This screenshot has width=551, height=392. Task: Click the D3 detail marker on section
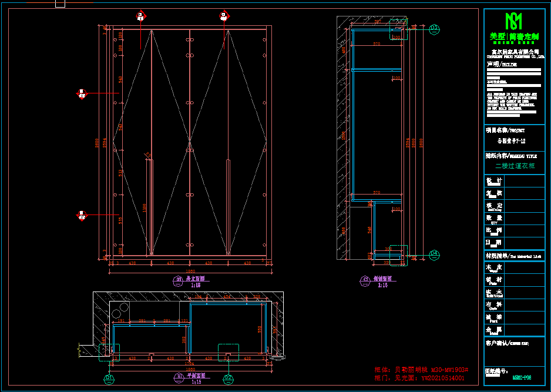pyautogui.click(x=434, y=28)
